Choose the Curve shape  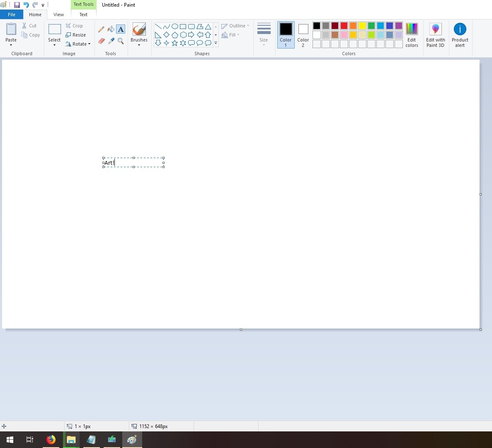point(166,27)
